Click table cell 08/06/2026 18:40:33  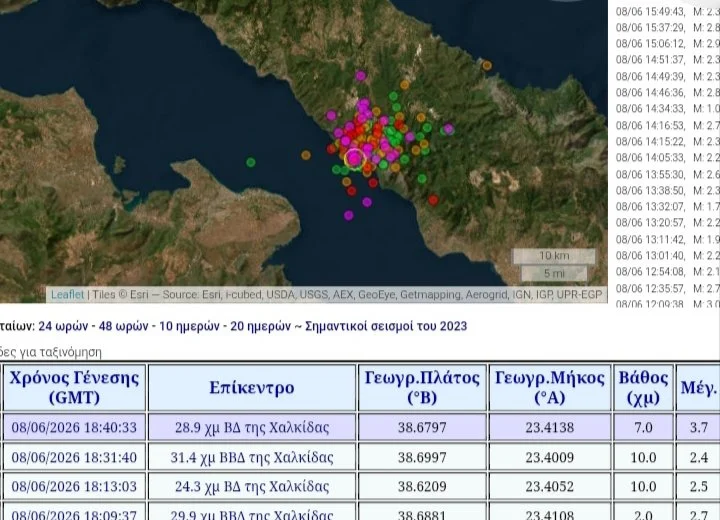click(74, 427)
